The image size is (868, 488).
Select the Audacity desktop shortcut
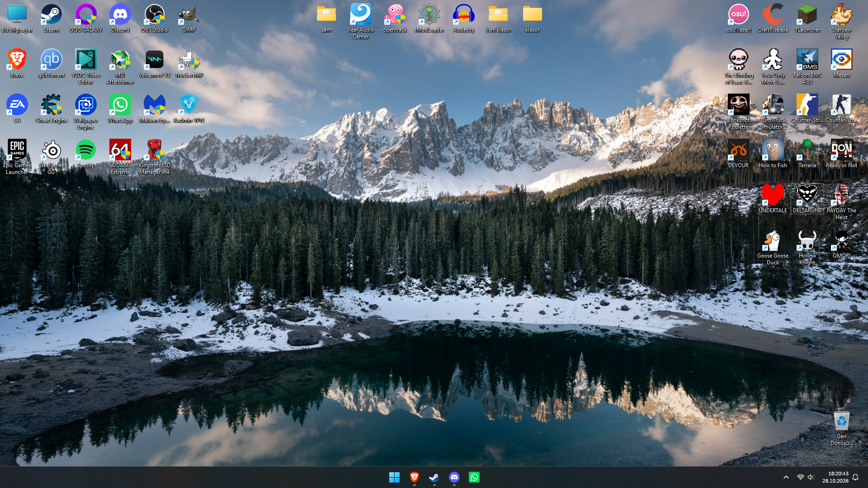(463, 19)
